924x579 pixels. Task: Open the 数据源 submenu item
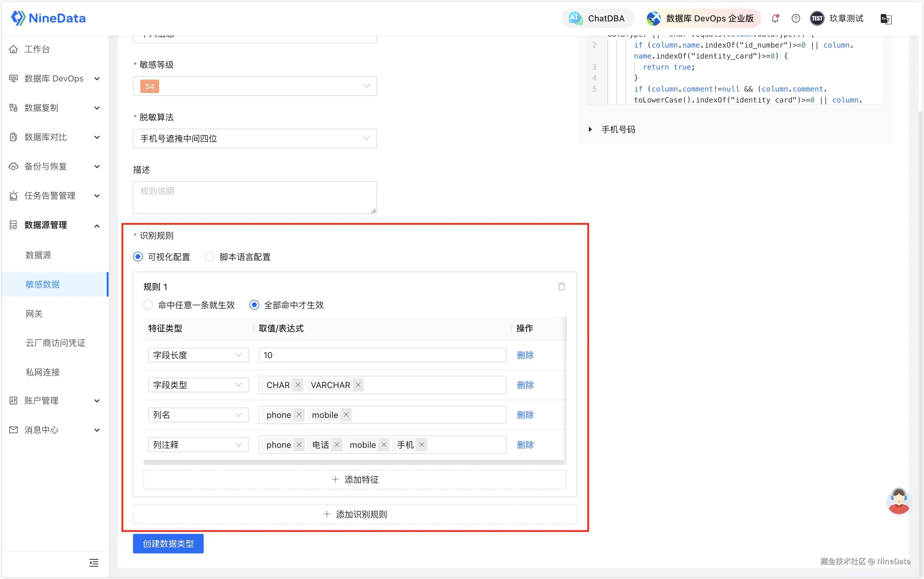(38, 255)
